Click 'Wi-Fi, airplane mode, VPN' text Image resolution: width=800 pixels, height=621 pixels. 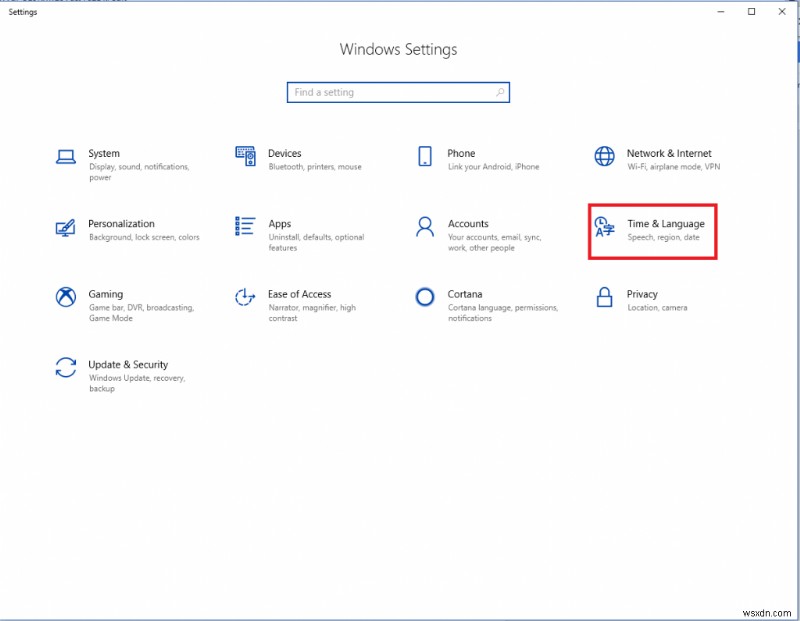coord(673,167)
